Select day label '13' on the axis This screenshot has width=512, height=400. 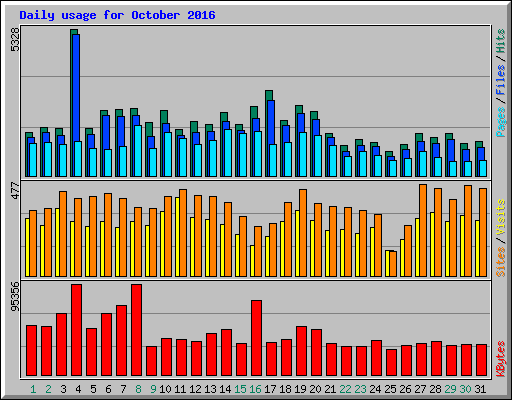210,389
